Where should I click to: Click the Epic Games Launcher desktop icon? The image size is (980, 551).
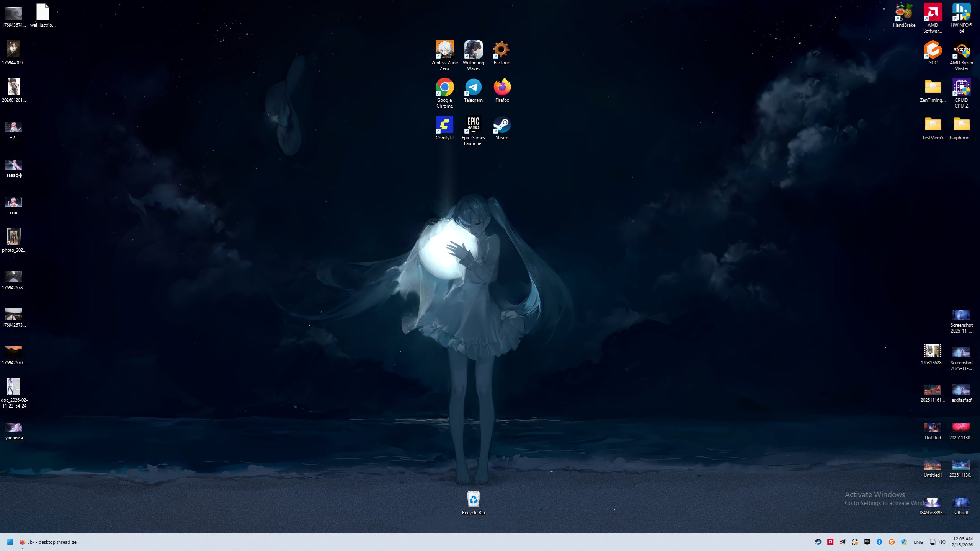[x=473, y=125]
